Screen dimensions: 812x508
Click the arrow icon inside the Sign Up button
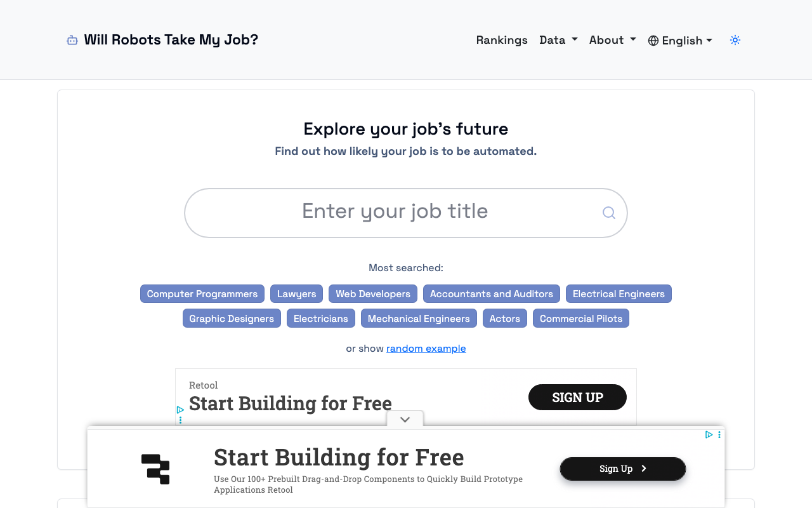643,468
